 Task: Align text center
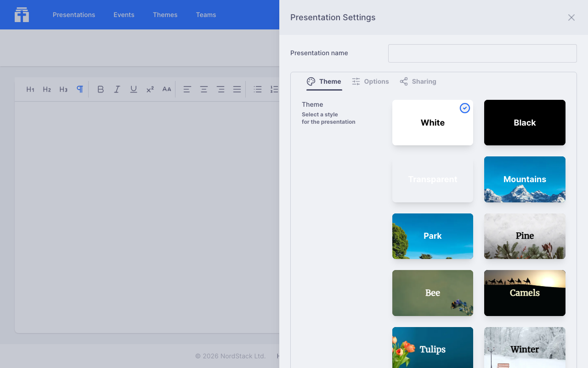(x=204, y=89)
